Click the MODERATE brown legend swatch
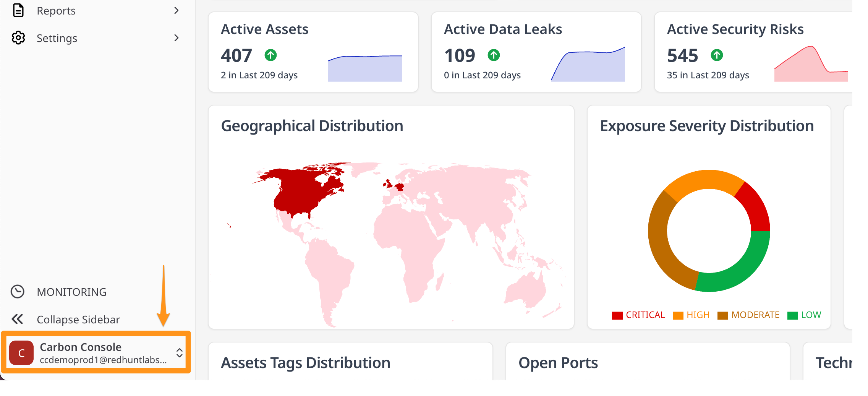The height and width of the screenshot is (396, 868). coord(722,316)
